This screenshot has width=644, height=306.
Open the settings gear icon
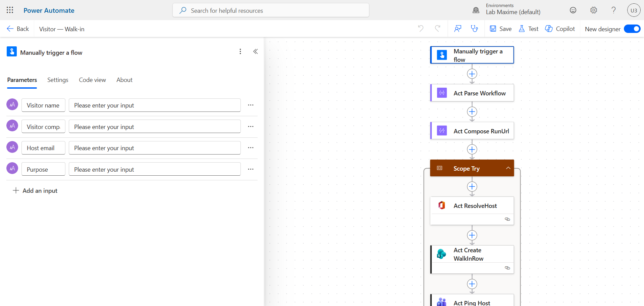pos(594,10)
